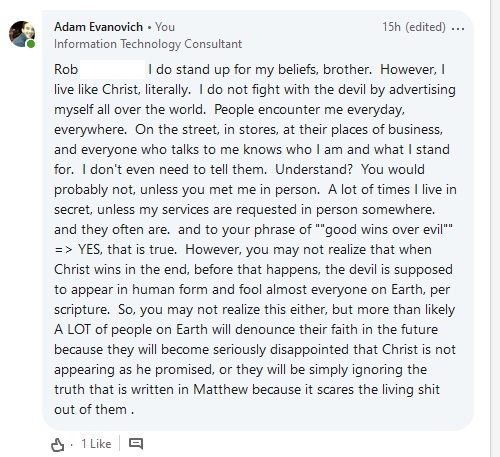Click the reply speech bubble icon
This screenshot has height=457, width=500.
[x=136, y=444]
